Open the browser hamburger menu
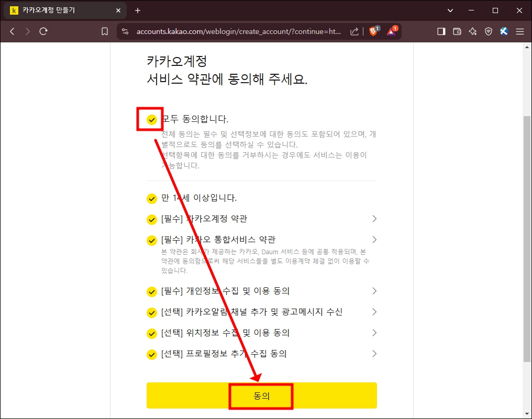The height and width of the screenshot is (419, 532). pyautogui.click(x=520, y=31)
